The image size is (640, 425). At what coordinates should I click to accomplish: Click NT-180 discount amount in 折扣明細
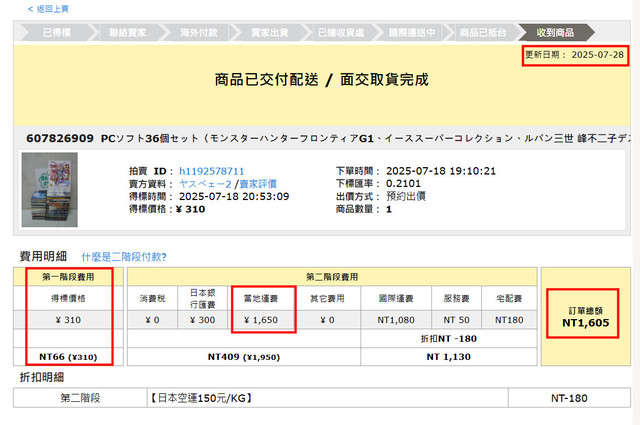tap(569, 398)
